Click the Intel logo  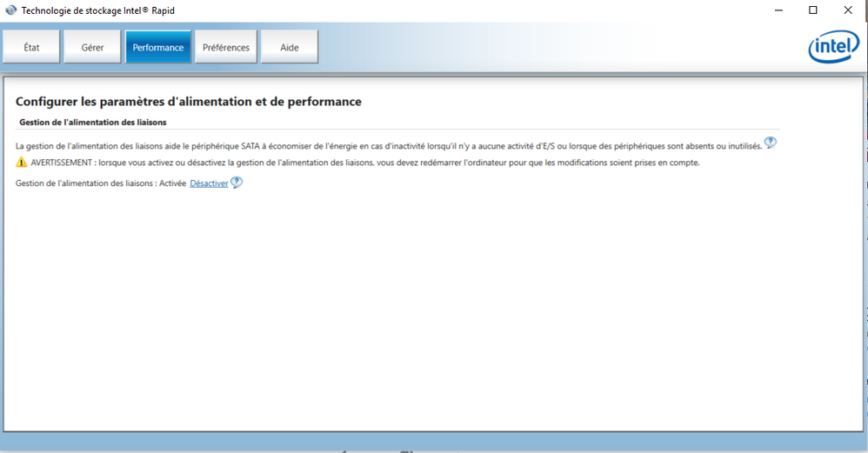(834, 46)
